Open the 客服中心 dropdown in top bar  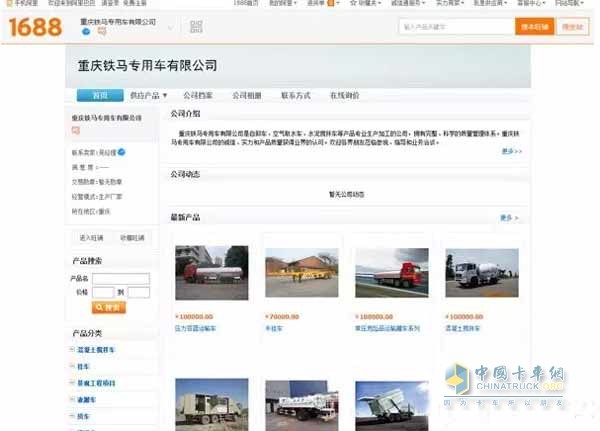531,3
